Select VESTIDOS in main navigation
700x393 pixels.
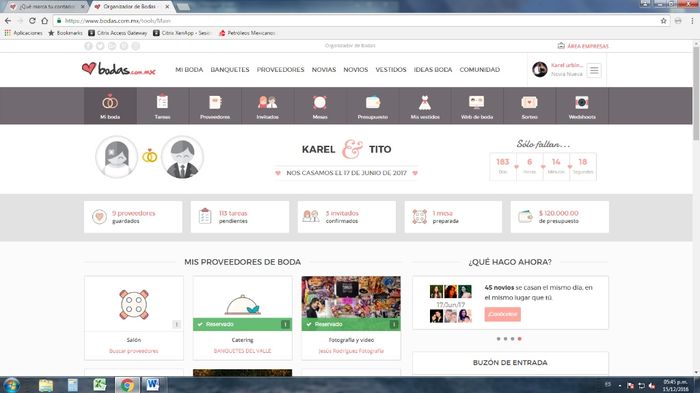391,70
